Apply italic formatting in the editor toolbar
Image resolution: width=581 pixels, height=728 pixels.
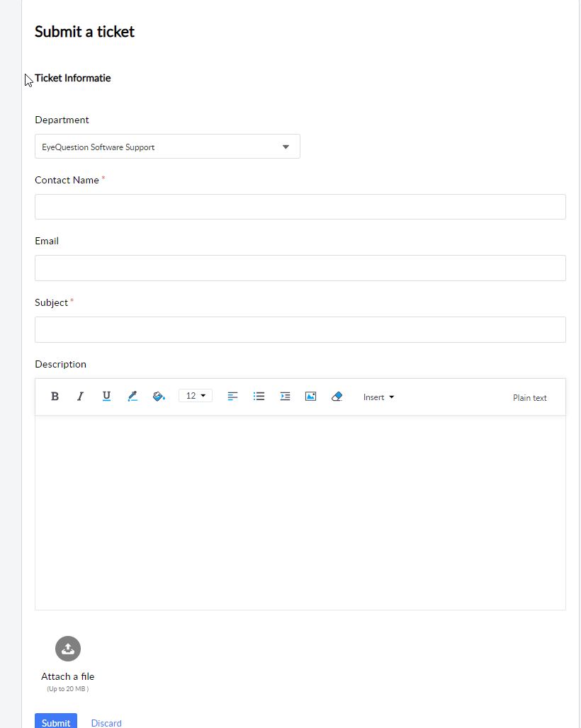point(80,397)
